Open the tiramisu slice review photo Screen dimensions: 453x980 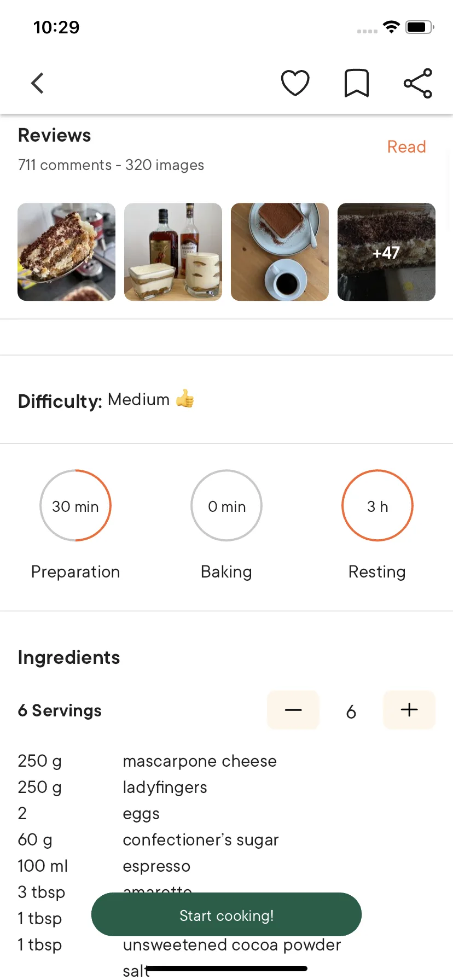click(x=67, y=252)
